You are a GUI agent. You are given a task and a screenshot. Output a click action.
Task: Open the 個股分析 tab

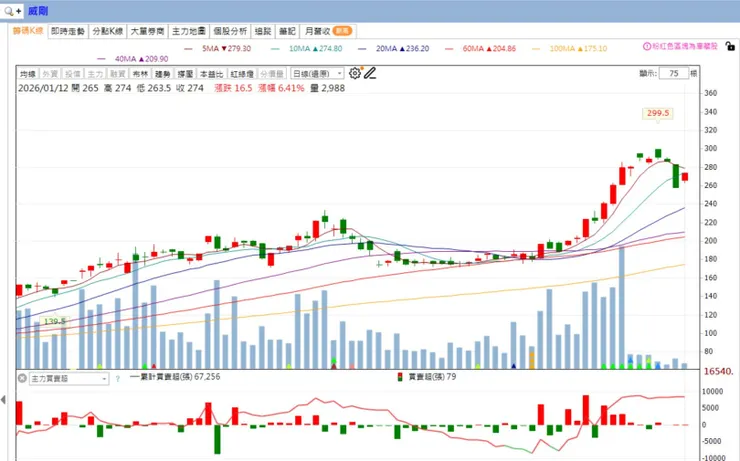coord(230,31)
